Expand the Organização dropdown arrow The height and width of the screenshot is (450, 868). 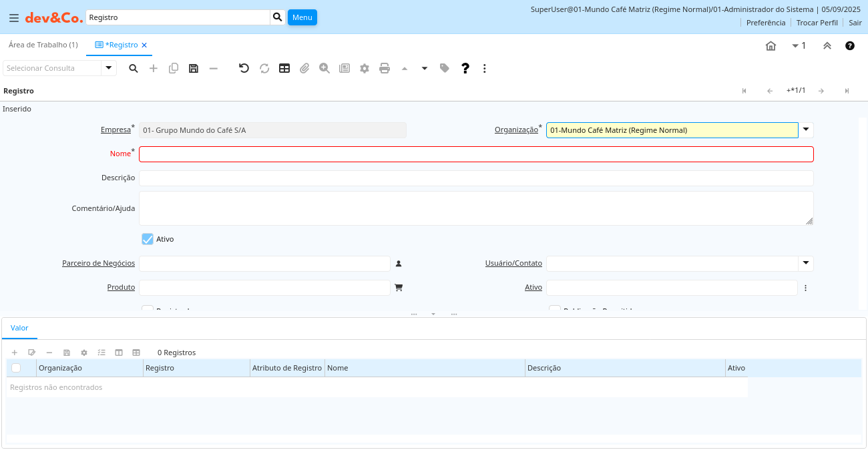[806, 130]
